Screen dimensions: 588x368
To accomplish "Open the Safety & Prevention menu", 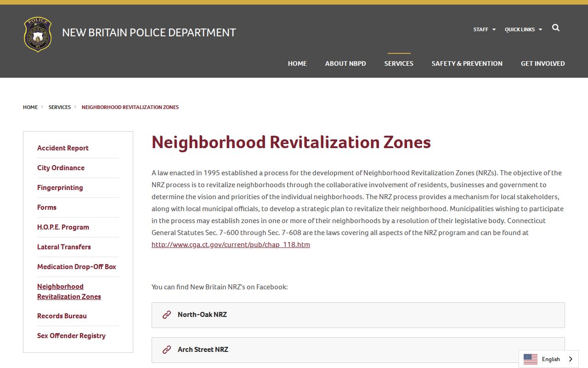I will pos(467,63).
